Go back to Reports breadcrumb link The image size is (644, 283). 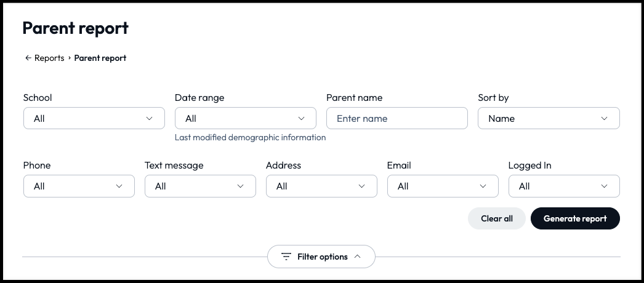tap(49, 58)
